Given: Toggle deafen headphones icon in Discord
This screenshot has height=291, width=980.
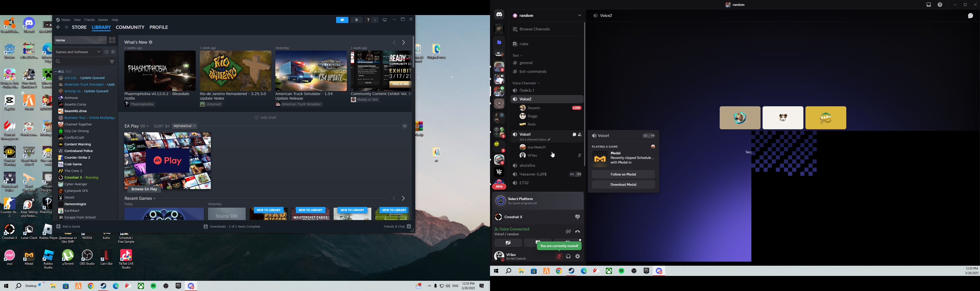Looking at the screenshot, I should pyautogui.click(x=568, y=256).
